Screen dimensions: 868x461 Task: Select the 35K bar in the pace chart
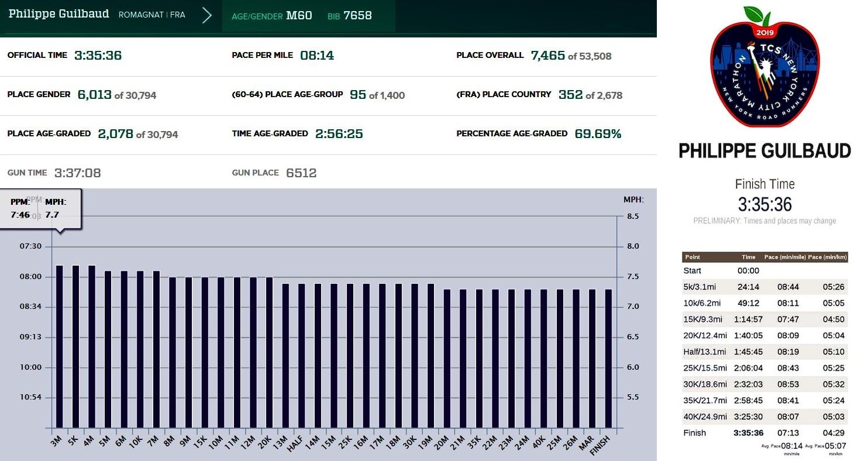tap(479, 359)
